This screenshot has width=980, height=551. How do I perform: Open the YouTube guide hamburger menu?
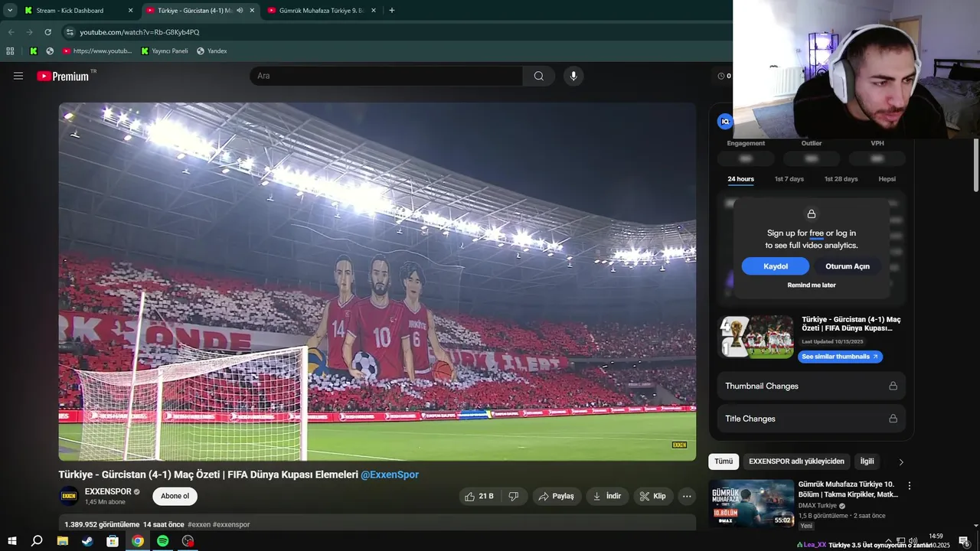tap(18, 76)
